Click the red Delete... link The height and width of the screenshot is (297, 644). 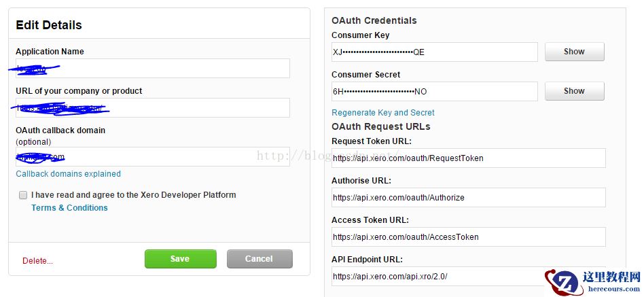coord(37,261)
